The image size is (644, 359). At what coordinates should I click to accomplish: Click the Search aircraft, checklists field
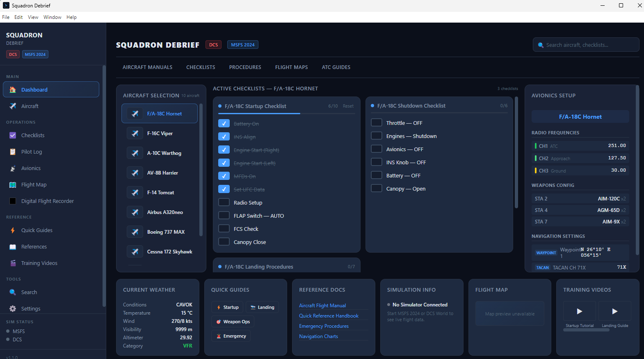tap(586, 45)
